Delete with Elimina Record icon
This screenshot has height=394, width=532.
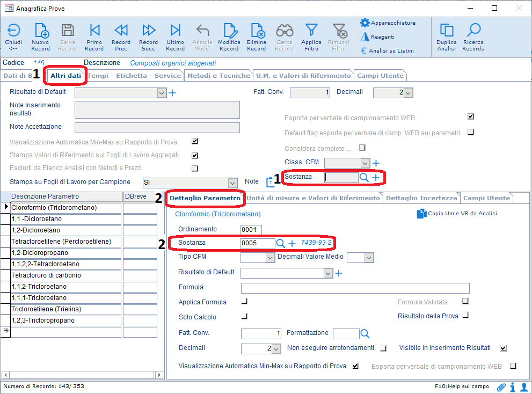(x=256, y=37)
